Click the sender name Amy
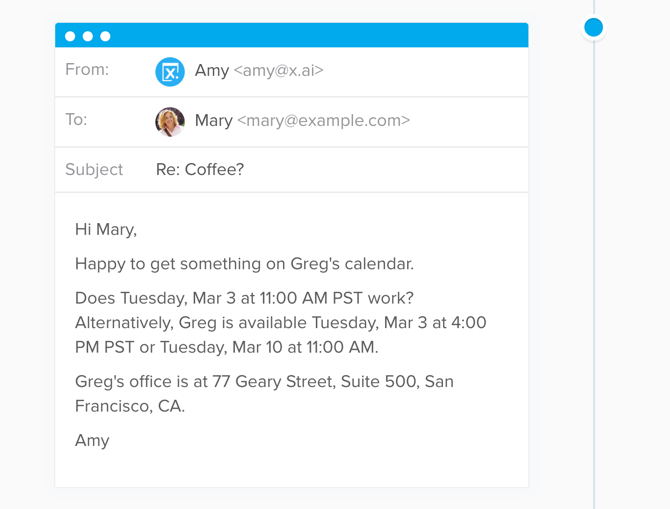 coord(212,71)
